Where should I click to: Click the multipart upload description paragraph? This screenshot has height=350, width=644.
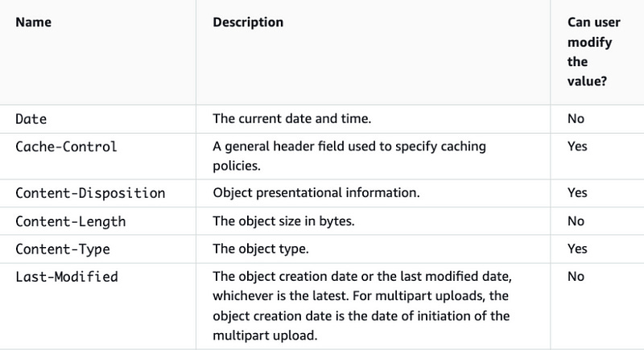click(362, 306)
